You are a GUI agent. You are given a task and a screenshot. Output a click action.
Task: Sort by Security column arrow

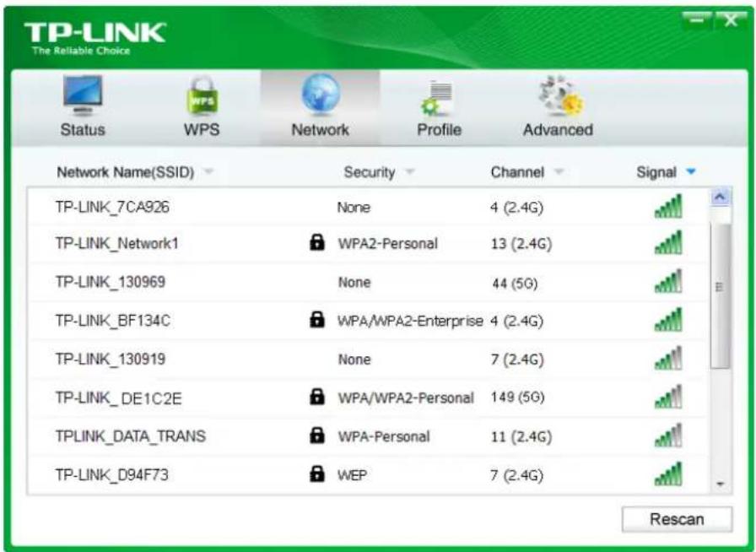[410, 170]
